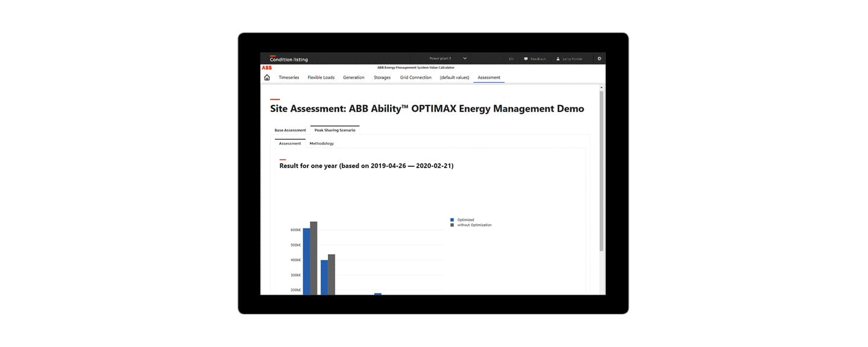Open the user profile menu
This screenshot has width=868, height=347.
[x=569, y=58]
